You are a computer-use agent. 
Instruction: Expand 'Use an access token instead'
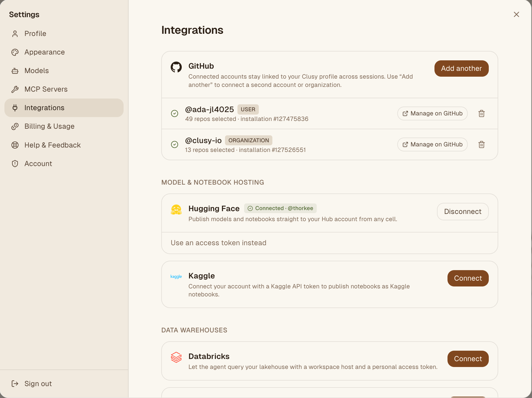pos(219,243)
